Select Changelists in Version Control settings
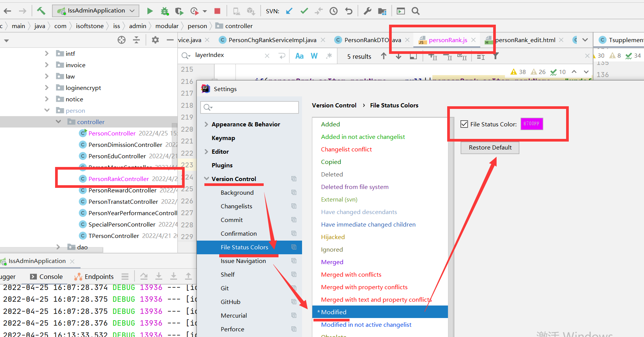This screenshot has height=337, width=644. click(x=236, y=206)
